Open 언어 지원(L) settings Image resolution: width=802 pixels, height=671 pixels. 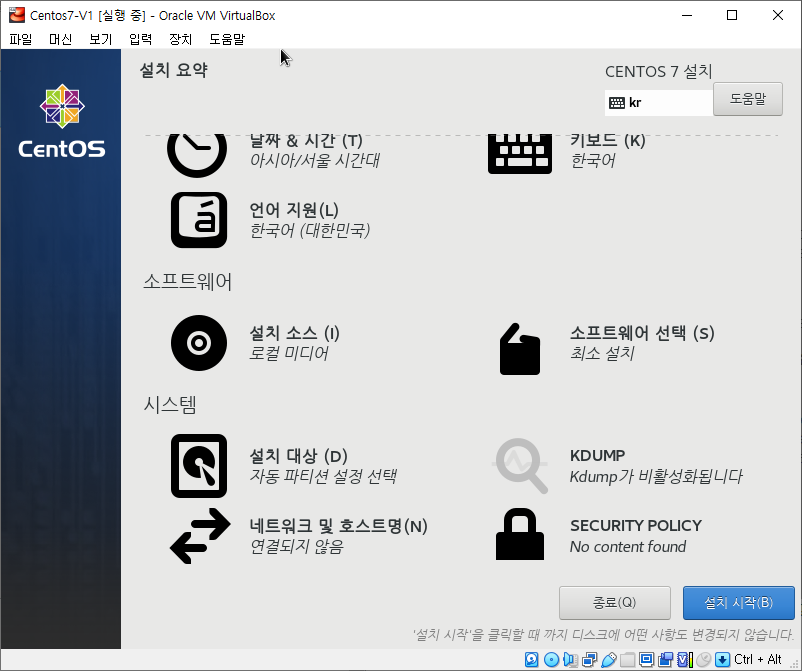pyautogui.click(x=294, y=210)
